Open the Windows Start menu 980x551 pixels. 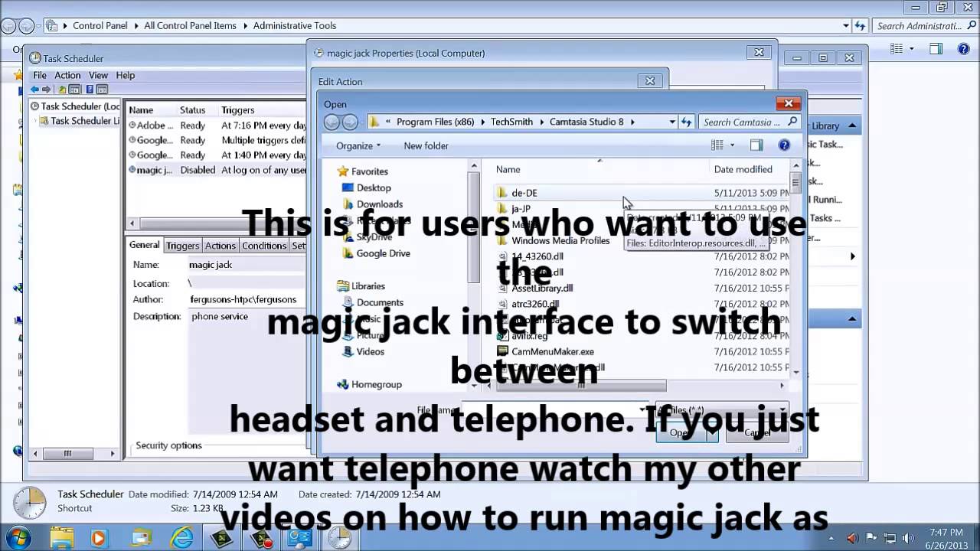pyautogui.click(x=18, y=537)
